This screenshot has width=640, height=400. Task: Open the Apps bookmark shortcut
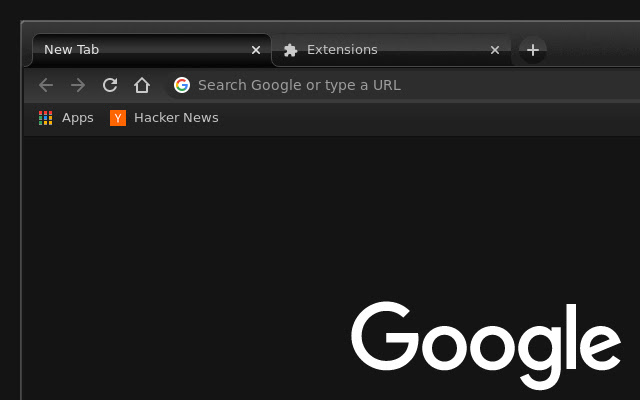coord(66,118)
